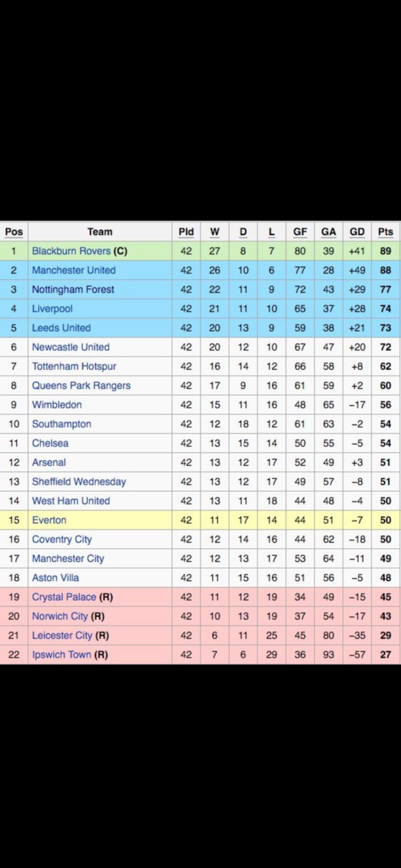Select the Nottingham Forest link
This screenshot has width=401, height=868.
point(73,289)
